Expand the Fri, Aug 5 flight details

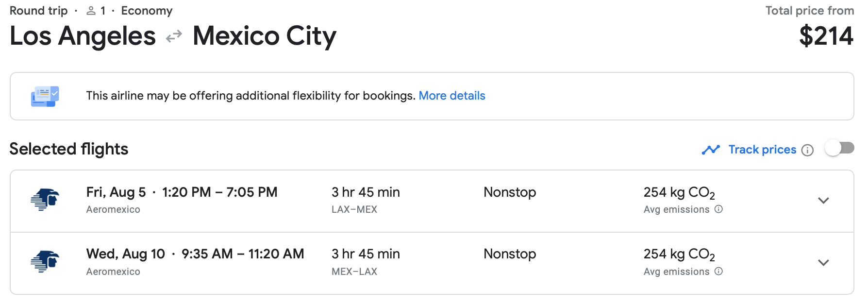point(823,201)
